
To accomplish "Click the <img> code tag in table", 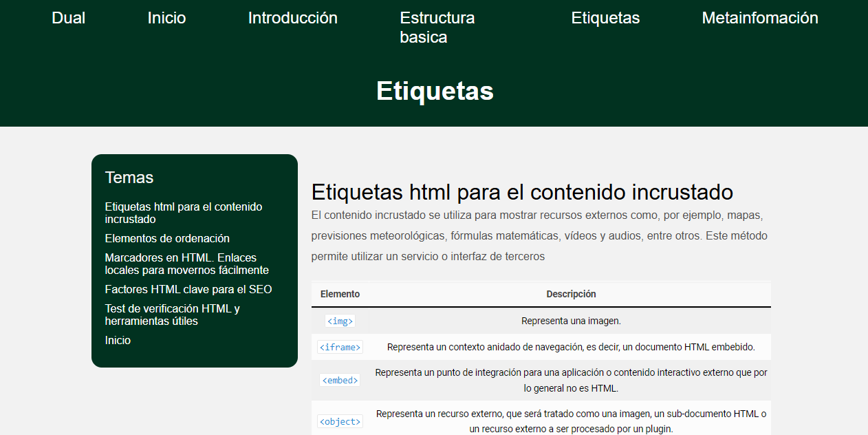I will [340, 321].
